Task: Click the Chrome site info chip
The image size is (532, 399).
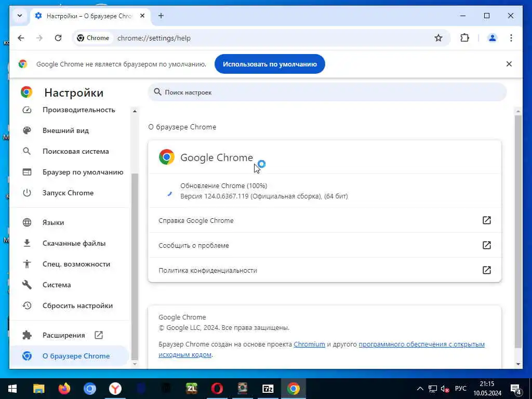Action: (x=93, y=38)
